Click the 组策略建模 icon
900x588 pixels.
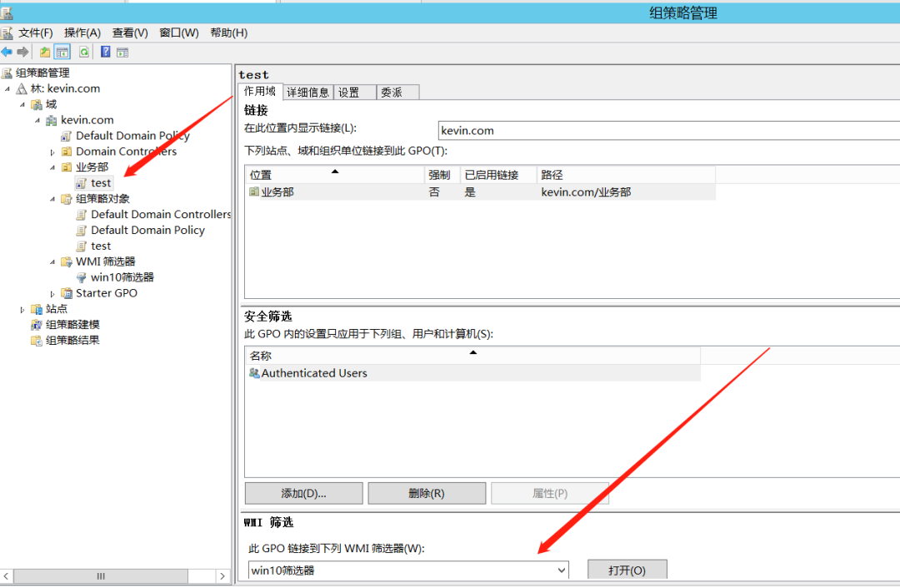[37, 325]
